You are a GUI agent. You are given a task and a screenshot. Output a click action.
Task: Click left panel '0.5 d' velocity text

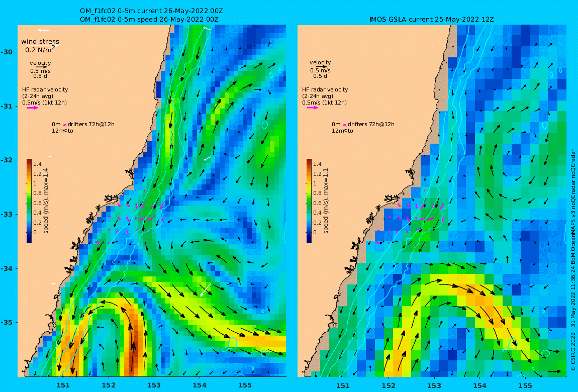[40, 76]
